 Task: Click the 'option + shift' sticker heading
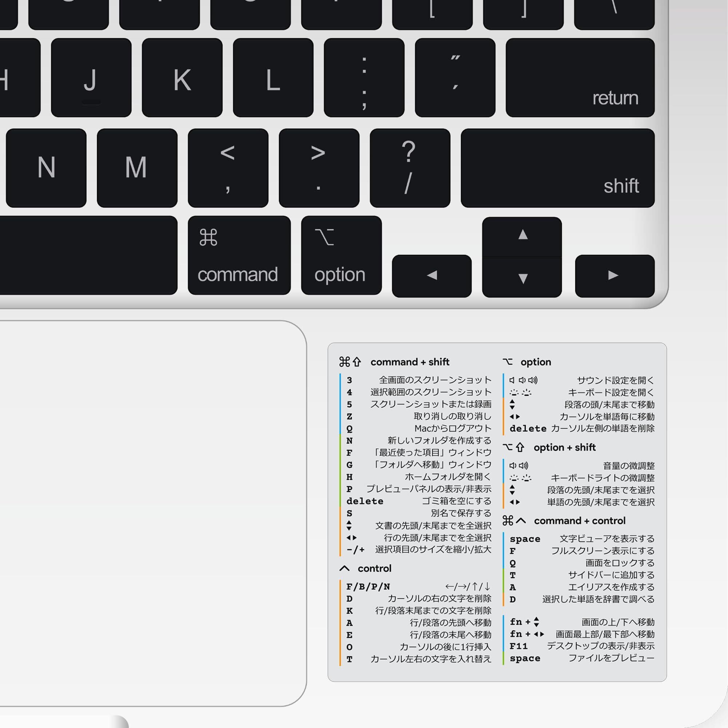[565, 447]
